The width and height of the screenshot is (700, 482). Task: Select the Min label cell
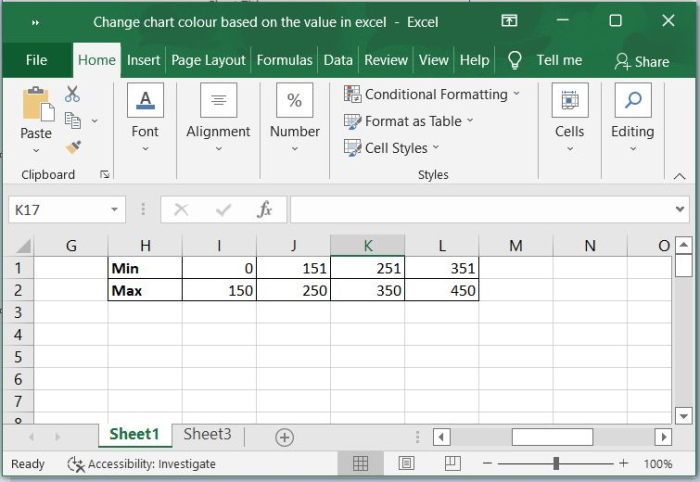pos(145,268)
